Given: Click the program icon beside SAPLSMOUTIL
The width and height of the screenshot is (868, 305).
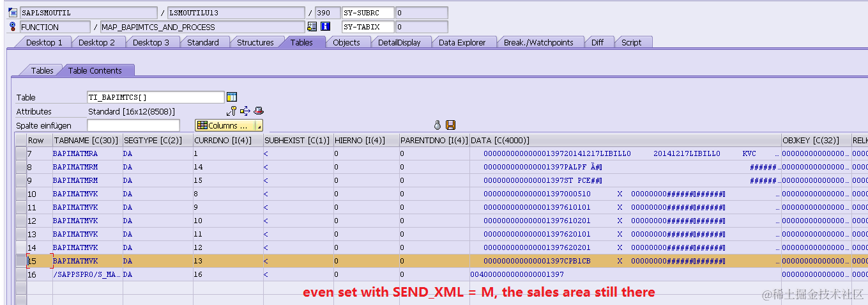Looking at the screenshot, I should coord(13,12).
